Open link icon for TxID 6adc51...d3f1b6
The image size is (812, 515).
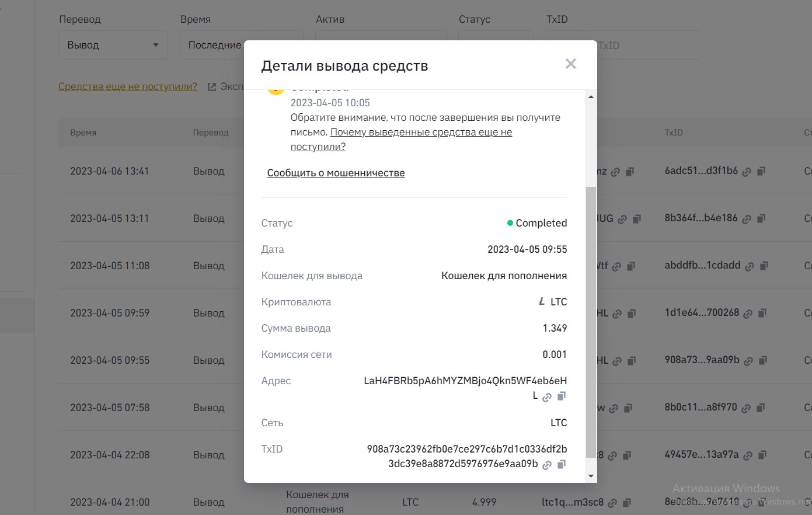[747, 172]
